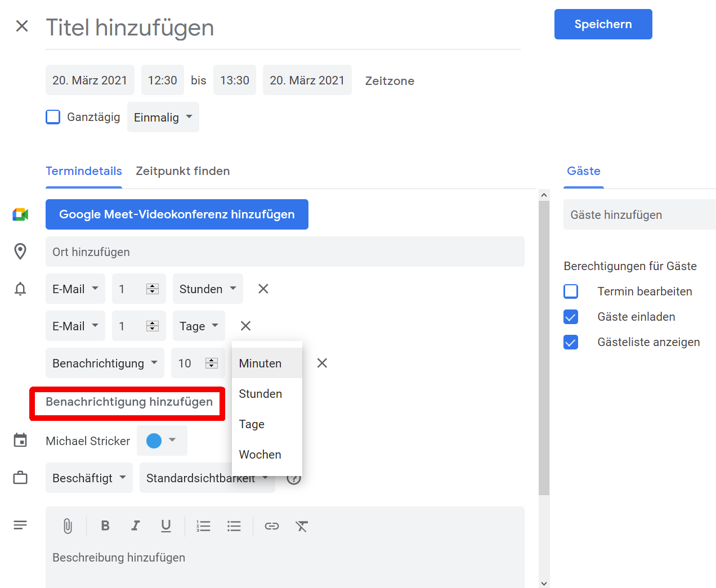Open the Zeitzone settings

390,80
